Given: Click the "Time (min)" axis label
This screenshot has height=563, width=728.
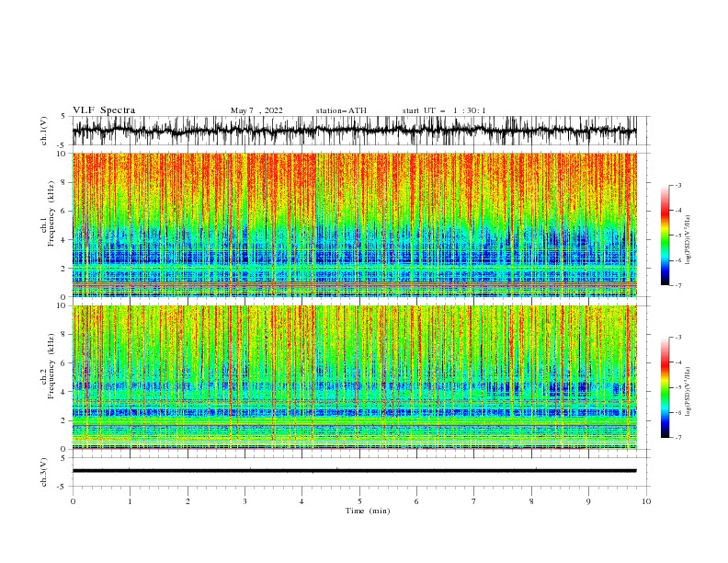Looking at the screenshot, I should point(368,511).
